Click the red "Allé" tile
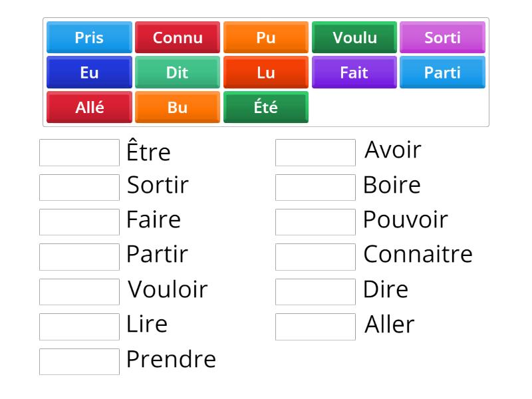This screenshot has width=532, height=399. (x=88, y=107)
